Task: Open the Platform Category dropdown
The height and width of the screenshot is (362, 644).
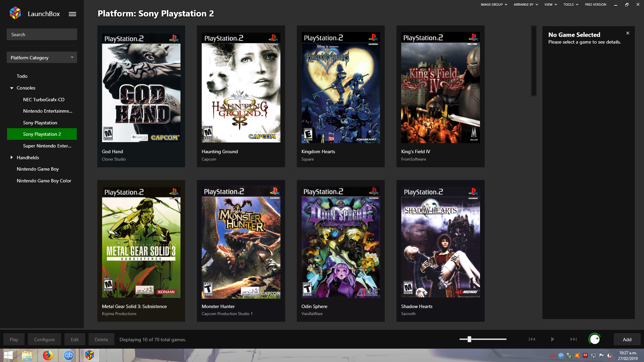Action: pyautogui.click(x=42, y=58)
